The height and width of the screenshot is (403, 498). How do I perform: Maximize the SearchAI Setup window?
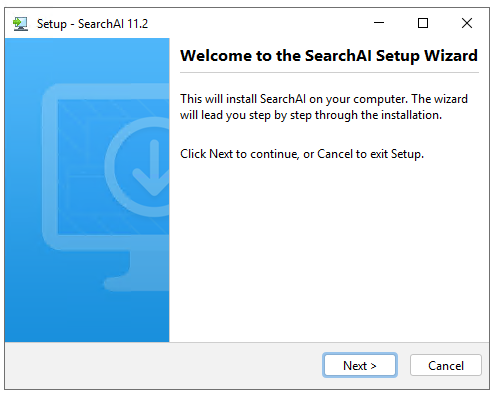pos(423,23)
